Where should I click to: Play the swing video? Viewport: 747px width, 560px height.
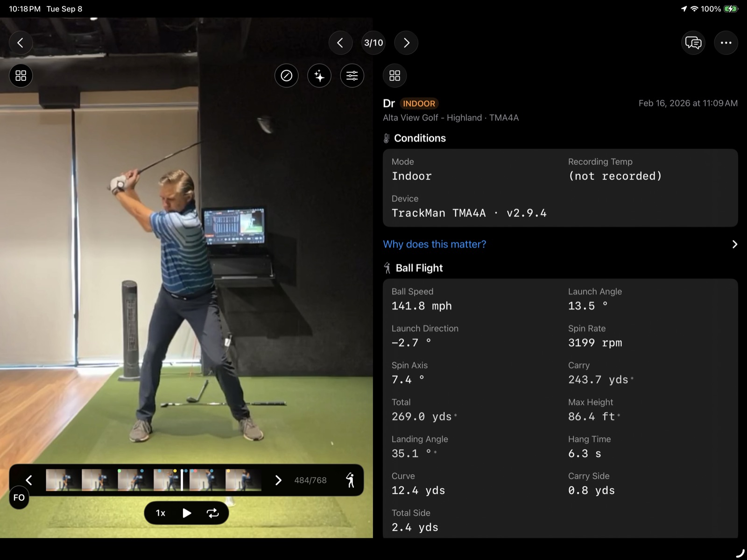(x=187, y=513)
